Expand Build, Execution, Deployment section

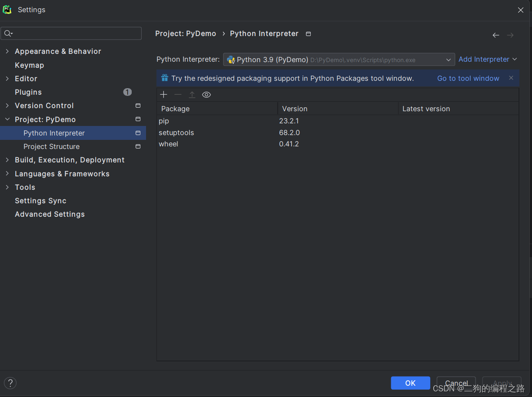[x=7, y=160]
